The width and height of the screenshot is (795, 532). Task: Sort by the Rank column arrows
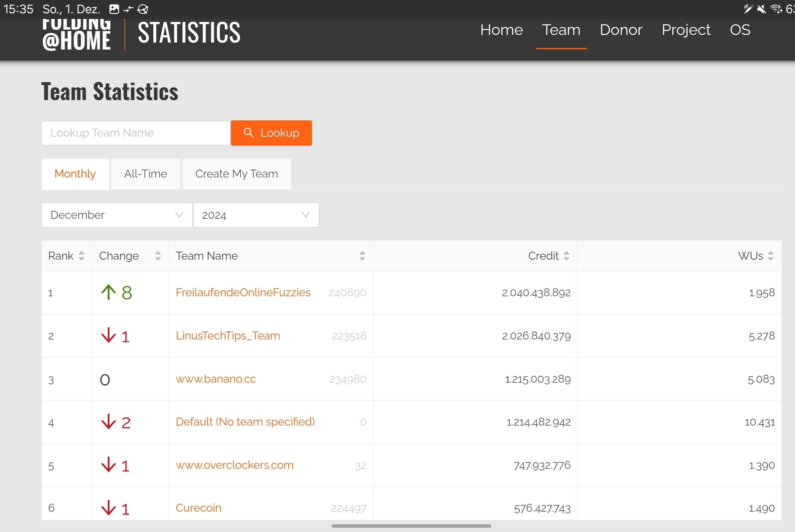pos(81,256)
